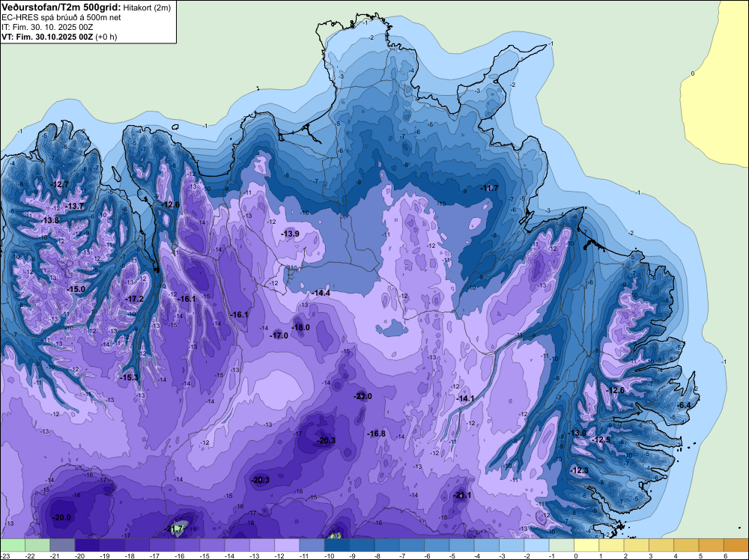
Task: Click the light green legend swatch labeled -23
Action: (13, 545)
